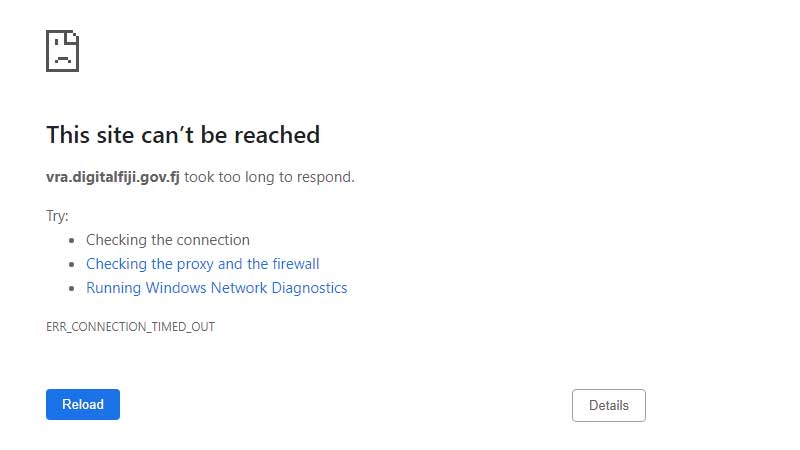
Task: Open the Details button
Action: [x=608, y=405]
